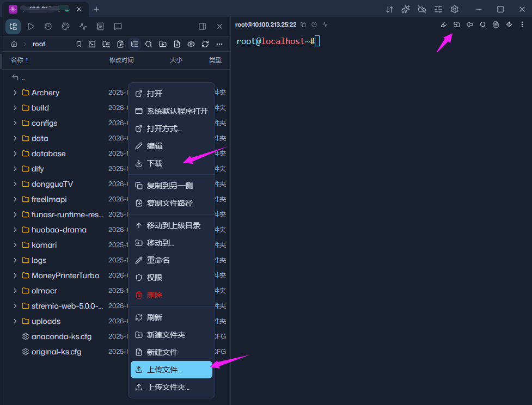Sort by 修改时间 column header
Screen dimensions: 532x405
tap(121, 60)
